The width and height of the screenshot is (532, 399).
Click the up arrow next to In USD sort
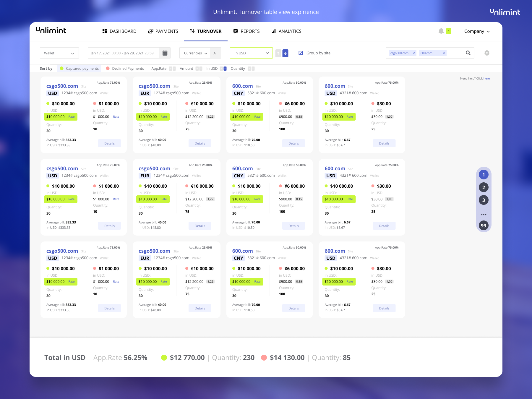pyautogui.click(x=221, y=69)
